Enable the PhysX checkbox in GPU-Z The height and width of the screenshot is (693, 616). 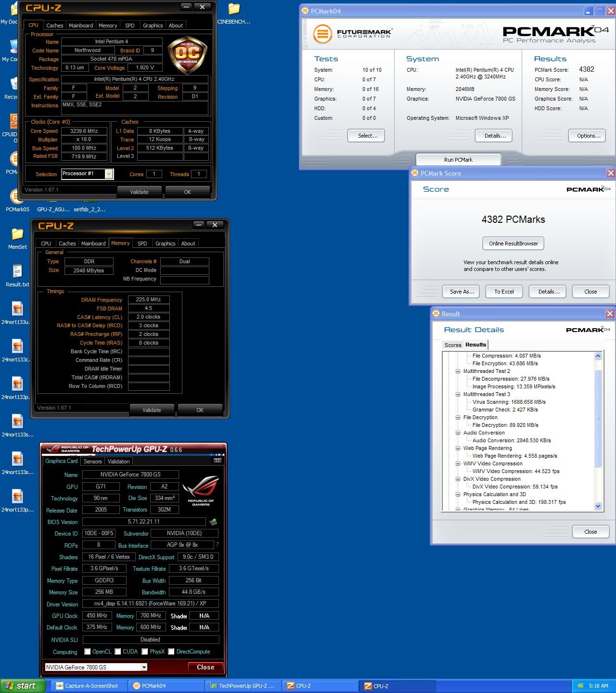click(x=144, y=652)
